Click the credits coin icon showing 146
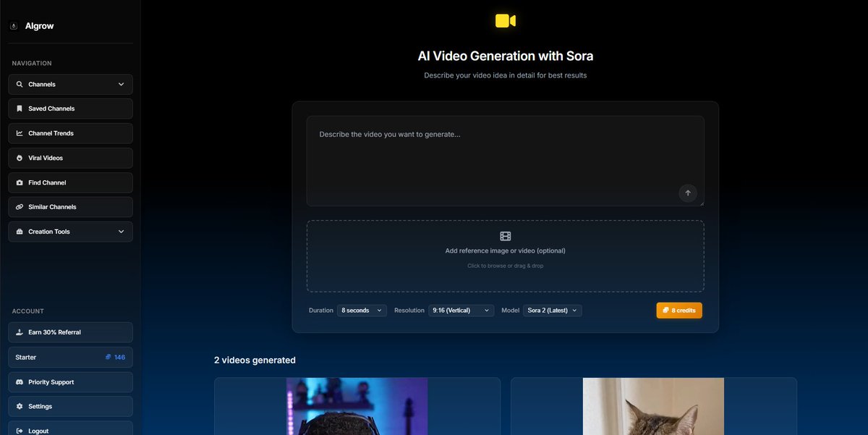Image resolution: width=868 pixels, height=435 pixels. tap(109, 357)
